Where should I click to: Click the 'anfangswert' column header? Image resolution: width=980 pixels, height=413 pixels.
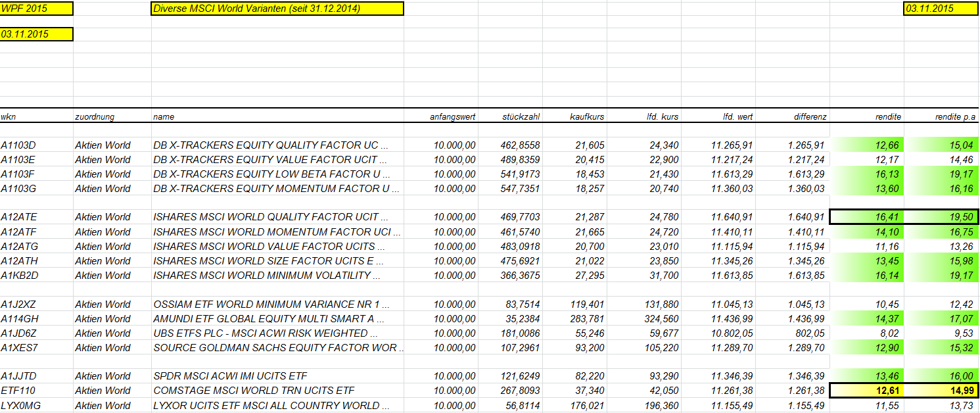[x=452, y=116]
